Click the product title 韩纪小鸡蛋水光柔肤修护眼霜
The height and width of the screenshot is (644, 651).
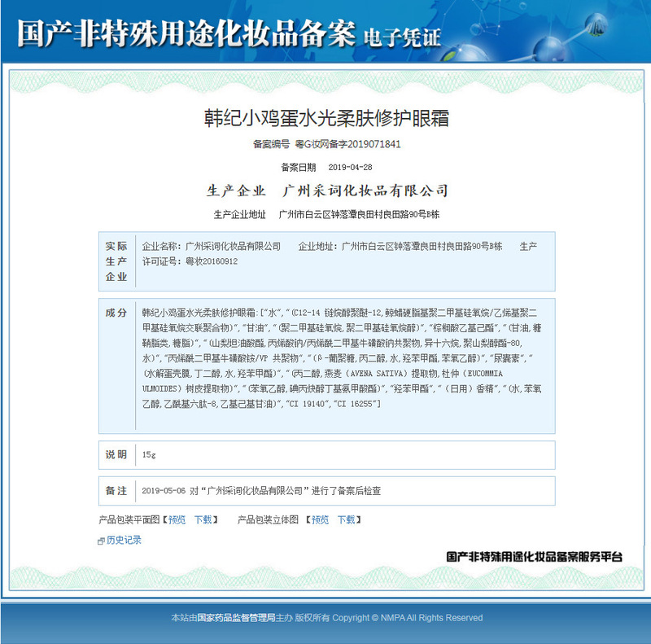tap(326, 118)
